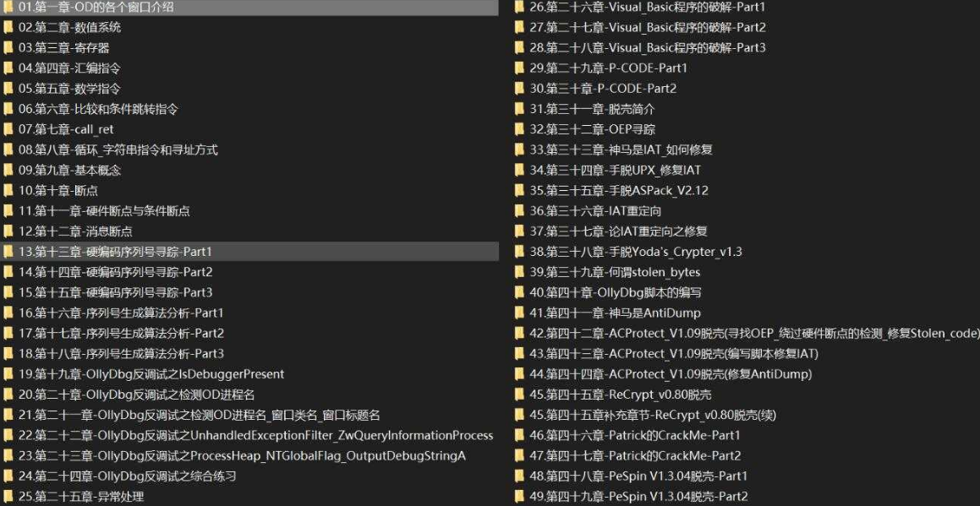The width and height of the screenshot is (980, 506).
Task: Select folder name 09.第九章-基本概念
Action: point(70,171)
